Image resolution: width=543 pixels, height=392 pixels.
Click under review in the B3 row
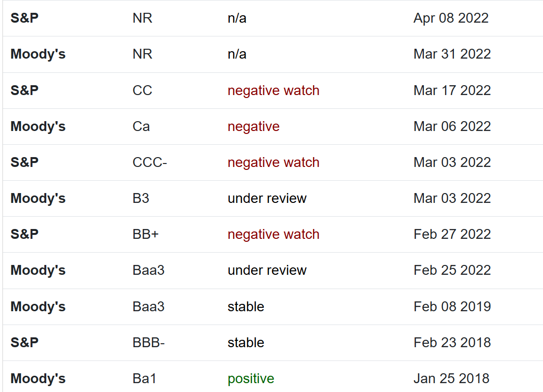tap(267, 198)
